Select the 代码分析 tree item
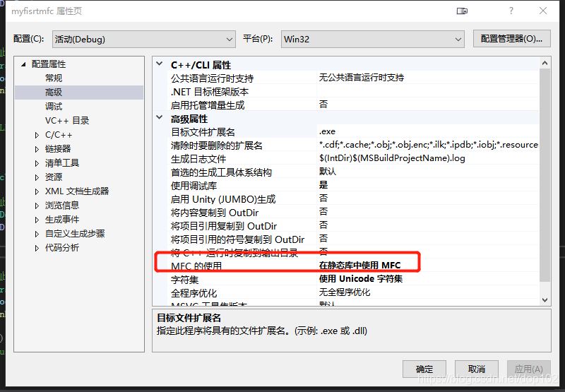The width and height of the screenshot is (565, 392). click(x=62, y=247)
